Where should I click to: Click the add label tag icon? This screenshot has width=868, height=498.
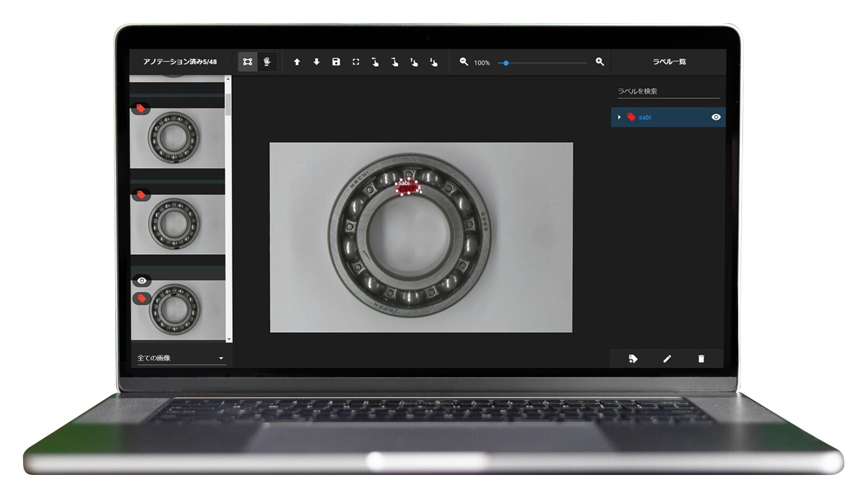[x=633, y=359]
